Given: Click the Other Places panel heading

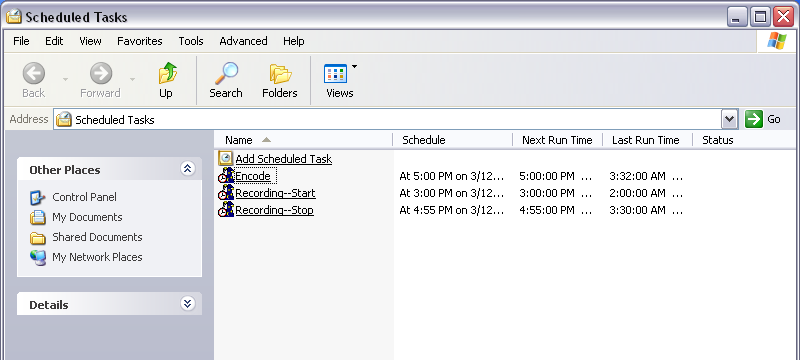Looking at the screenshot, I should coord(65,170).
